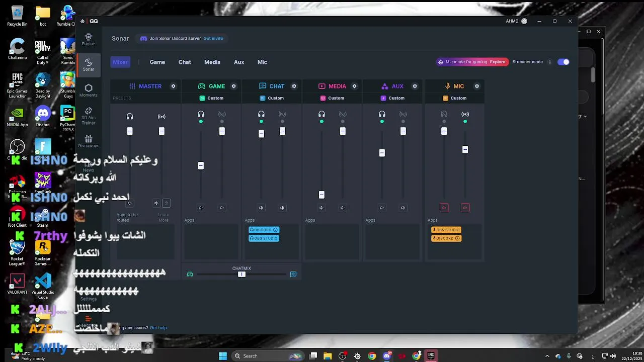644x362 pixels.
Task: Click the Discord info icon in CHAT apps
Action: coord(275,230)
